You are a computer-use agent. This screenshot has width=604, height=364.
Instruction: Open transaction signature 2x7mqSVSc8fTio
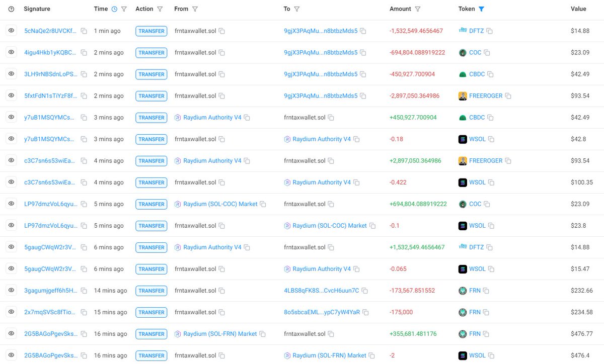coord(50,312)
